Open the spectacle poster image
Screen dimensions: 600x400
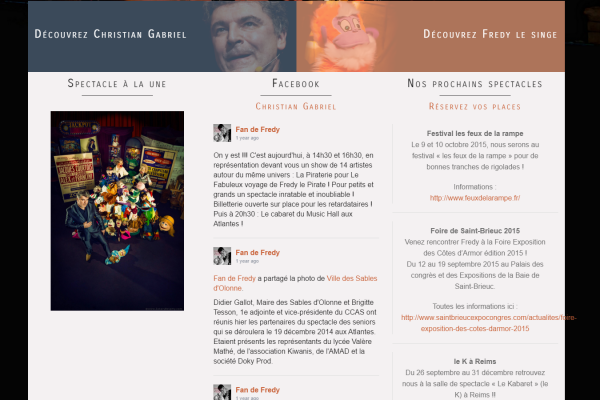pos(117,211)
